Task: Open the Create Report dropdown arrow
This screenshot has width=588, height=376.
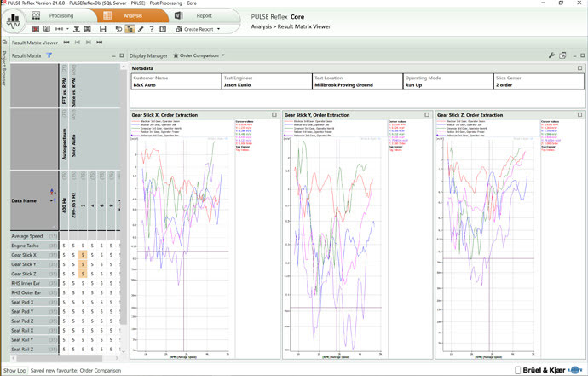Action: tap(219, 29)
